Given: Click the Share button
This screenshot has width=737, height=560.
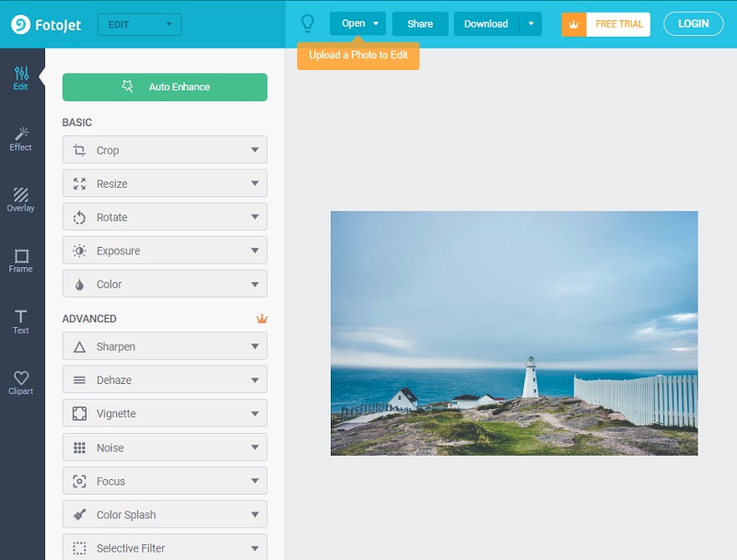Looking at the screenshot, I should [x=420, y=24].
